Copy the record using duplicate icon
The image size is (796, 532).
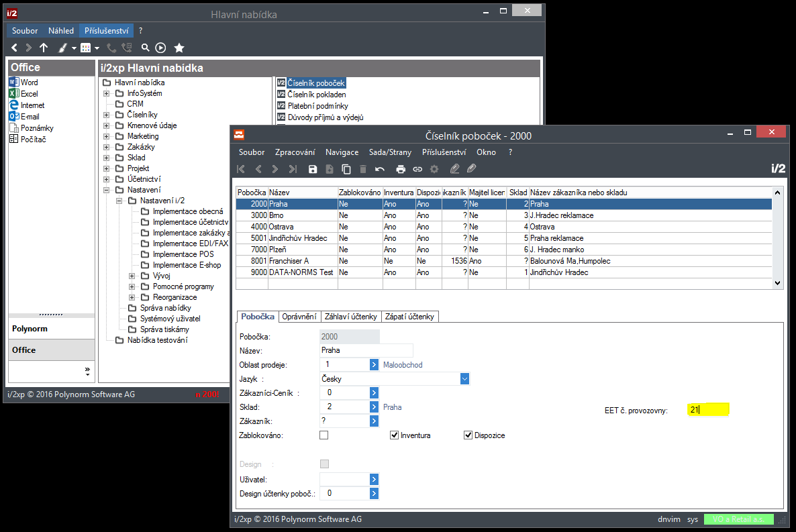click(x=346, y=169)
